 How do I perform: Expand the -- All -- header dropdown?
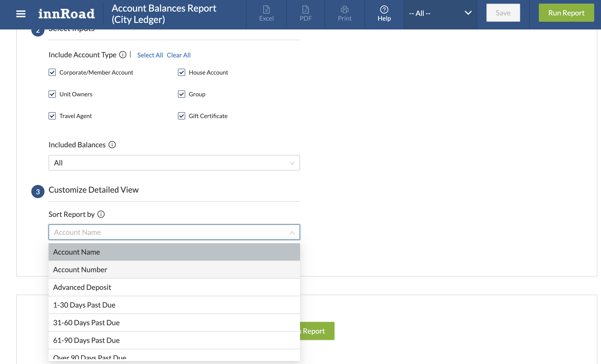click(440, 13)
